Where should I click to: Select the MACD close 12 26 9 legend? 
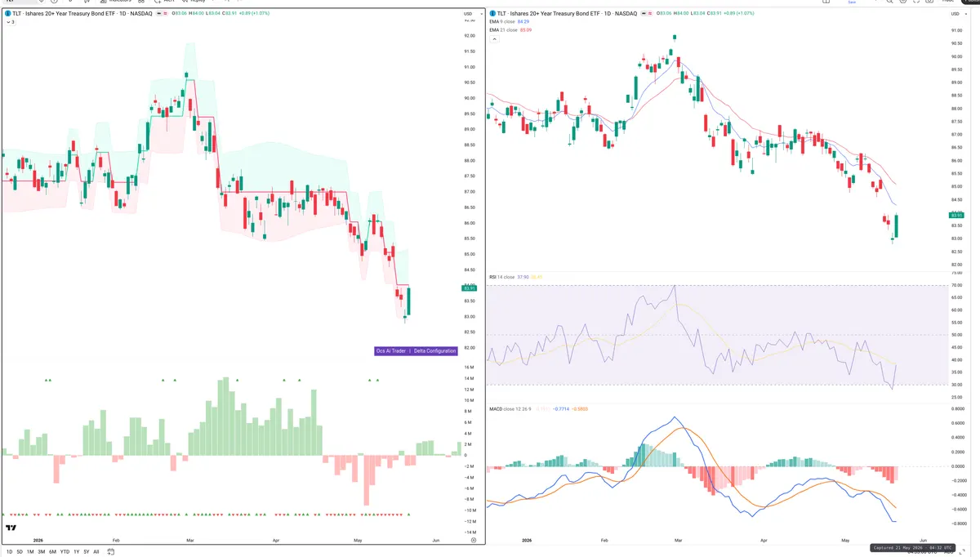(x=510, y=408)
